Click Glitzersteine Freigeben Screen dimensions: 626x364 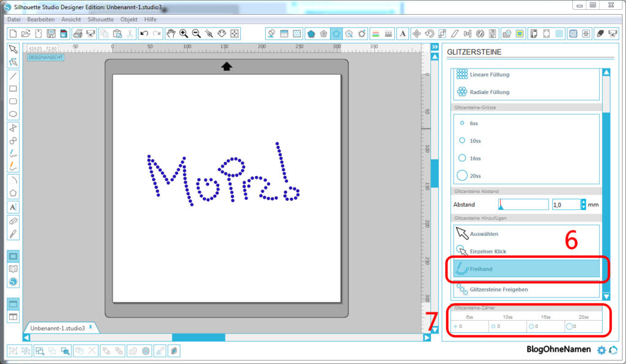click(499, 289)
